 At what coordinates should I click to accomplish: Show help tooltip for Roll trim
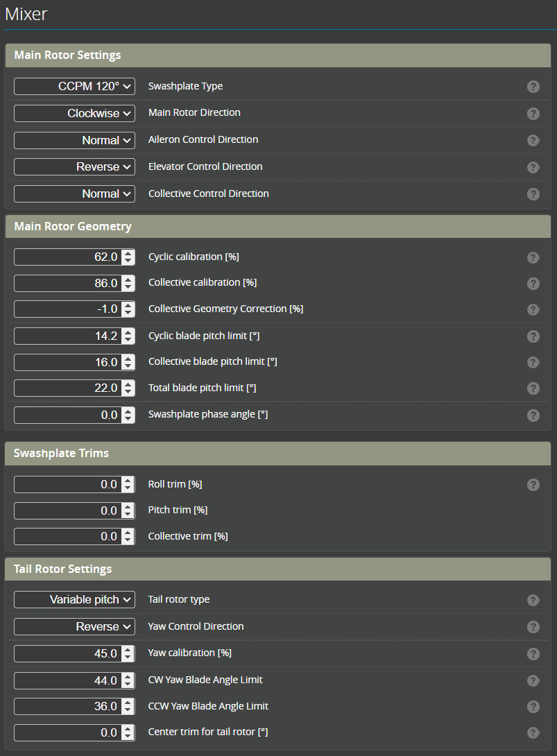click(533, 485)
